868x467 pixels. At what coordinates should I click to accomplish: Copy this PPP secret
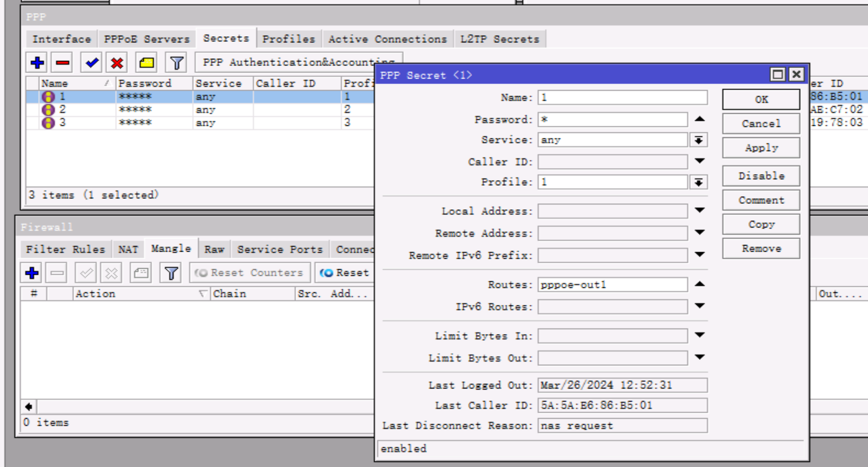[x=761, y=224]
